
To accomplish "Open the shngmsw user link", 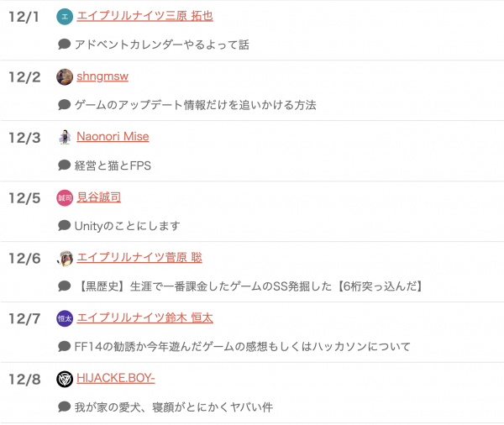I will [x=102, y=76].
